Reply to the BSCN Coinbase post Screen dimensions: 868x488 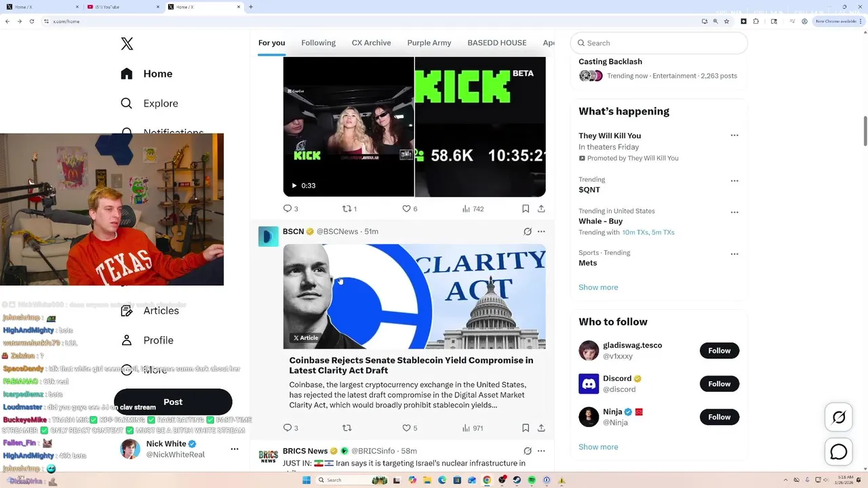click(290, 428)
